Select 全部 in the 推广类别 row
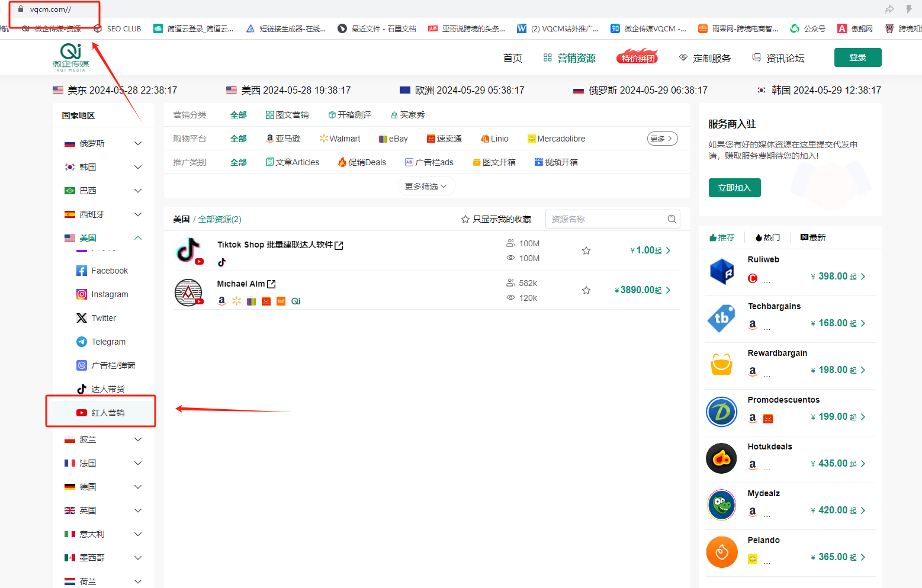This screenshot has width=922, height=588. pyautogui.click(x=239, y=162)
